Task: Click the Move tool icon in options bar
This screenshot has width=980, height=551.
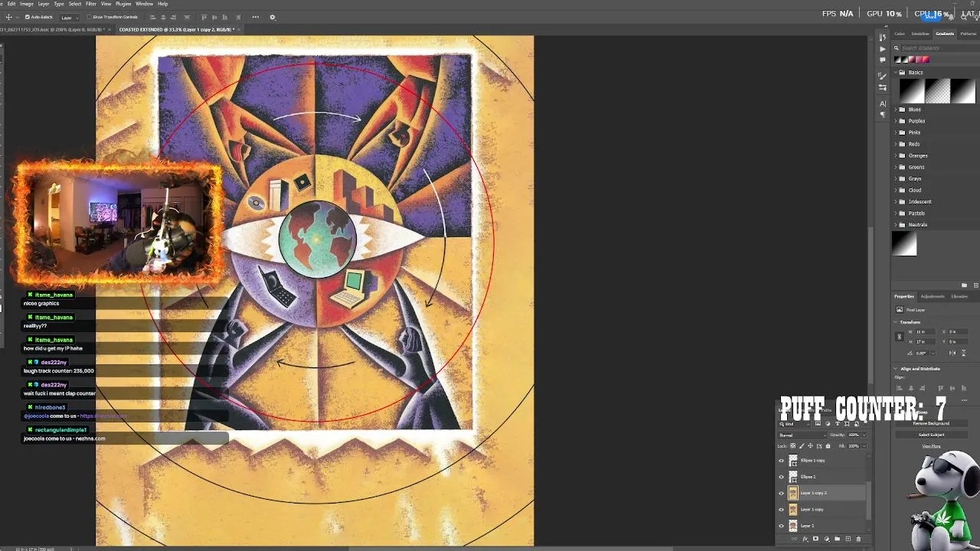Action: (x=9, y=17)
